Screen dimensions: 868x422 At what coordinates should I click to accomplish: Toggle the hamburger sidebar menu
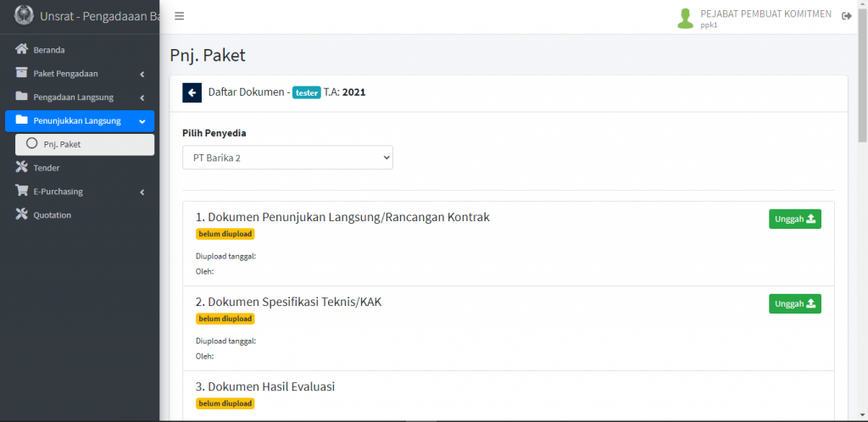(179, 16)
